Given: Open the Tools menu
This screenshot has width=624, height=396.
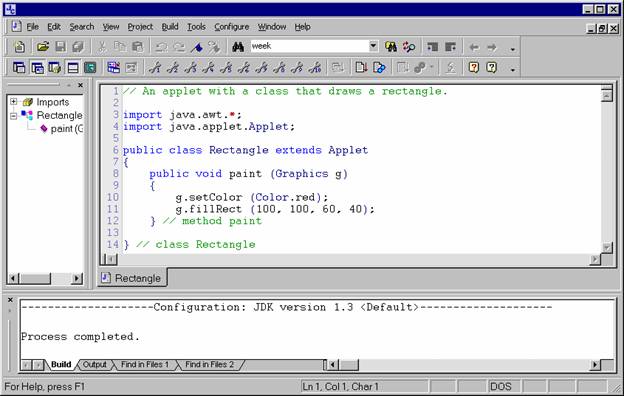Looking at the screenshot, I should click(x=197, y=27).
